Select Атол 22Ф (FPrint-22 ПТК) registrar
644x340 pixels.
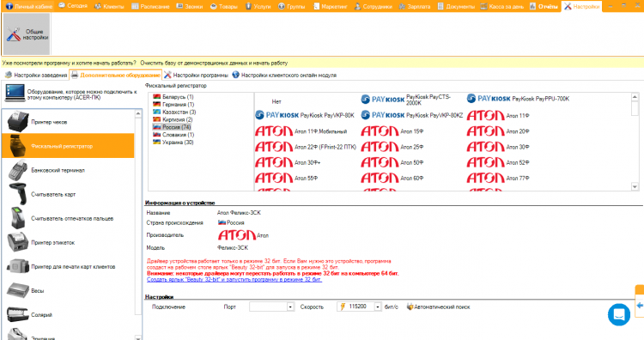306,147
